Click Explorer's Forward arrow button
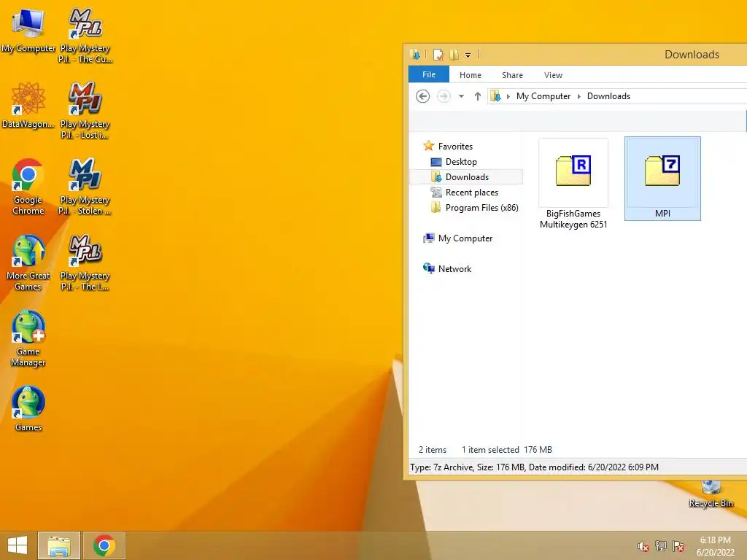Viewport: 747px width, 560px height. [x=444, y=96]
